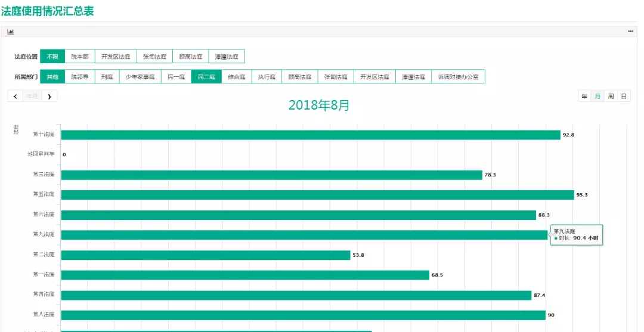
Task: Click the 2018年8月 chart title
Action: click(318, 106)
